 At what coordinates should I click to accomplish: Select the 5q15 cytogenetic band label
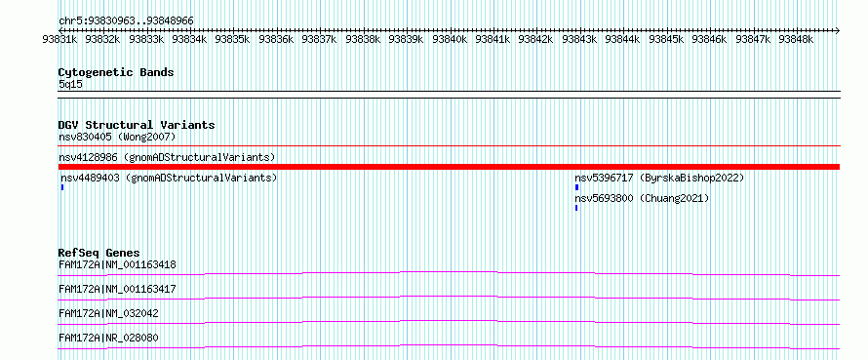pos(71,84)
